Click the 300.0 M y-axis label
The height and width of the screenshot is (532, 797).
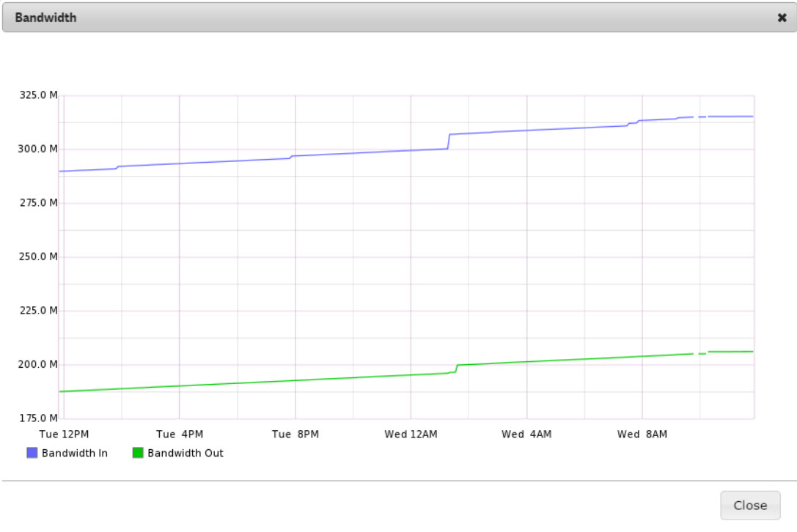38,149
